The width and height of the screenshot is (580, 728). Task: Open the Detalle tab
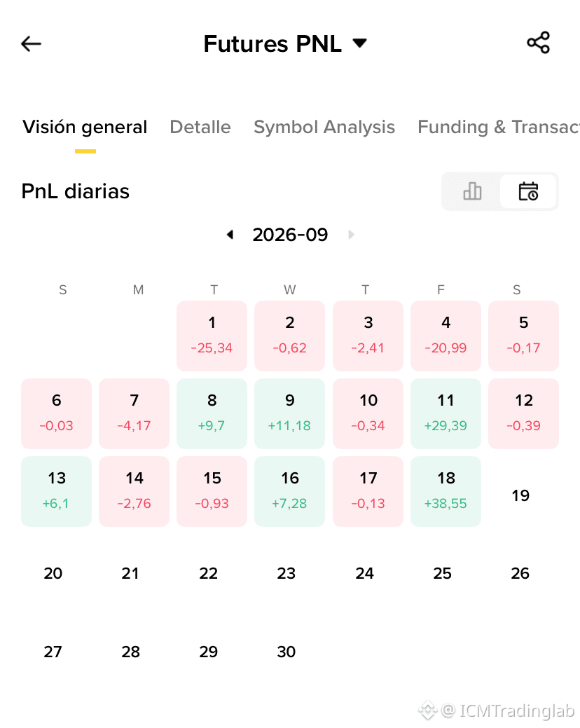pos(200,127)
